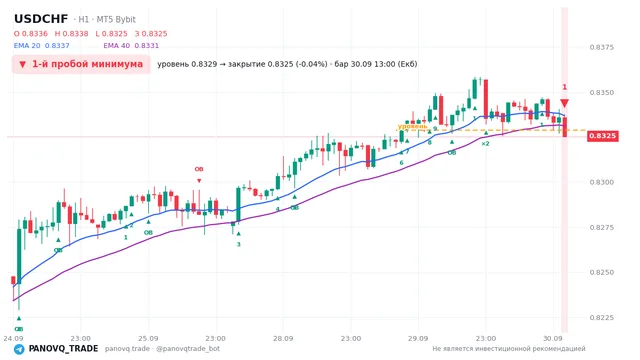640x360 pixels.
Task: Click the PANOVQ_TRADE channel name
Action: (63, 349)
